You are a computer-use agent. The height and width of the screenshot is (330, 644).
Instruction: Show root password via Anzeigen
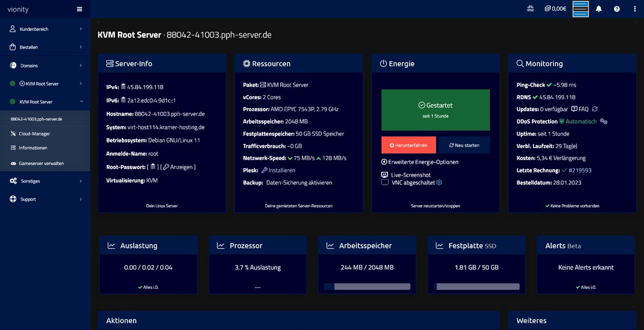(179, 167)
